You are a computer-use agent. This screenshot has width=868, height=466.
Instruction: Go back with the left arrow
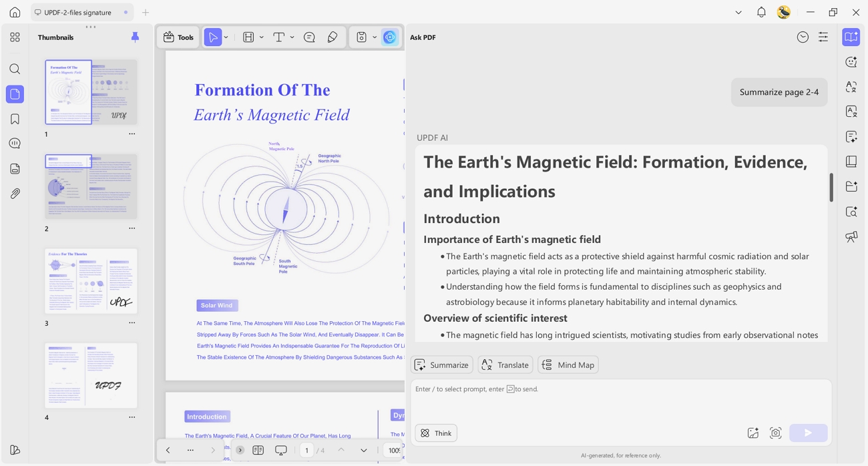tap(168, 451)
